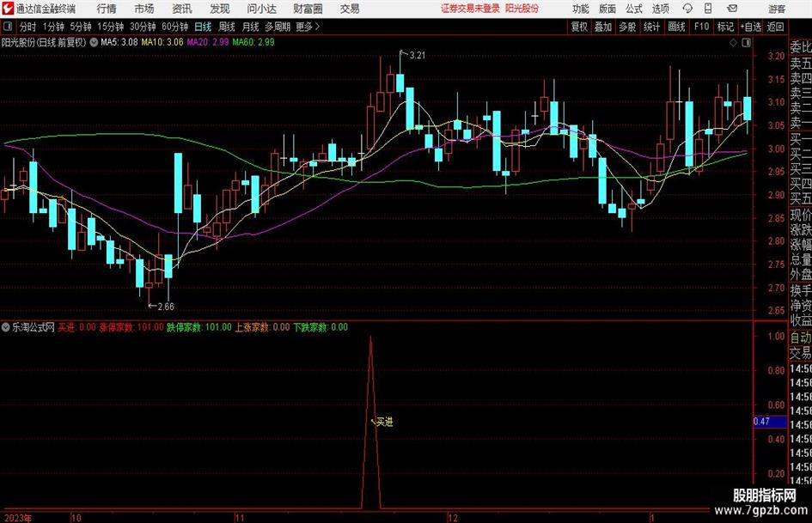Switch to the 分时 chart tab

pyautogui.click(x=28, y=27)
